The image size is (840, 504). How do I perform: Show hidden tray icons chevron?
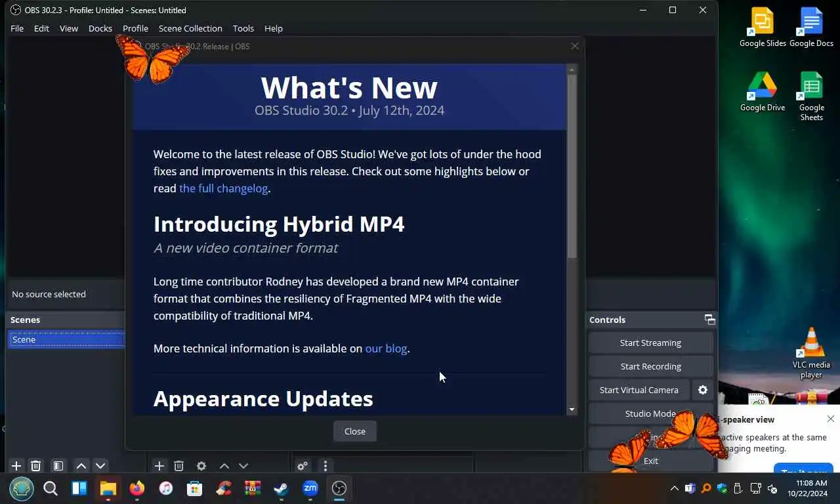point(674,488)
